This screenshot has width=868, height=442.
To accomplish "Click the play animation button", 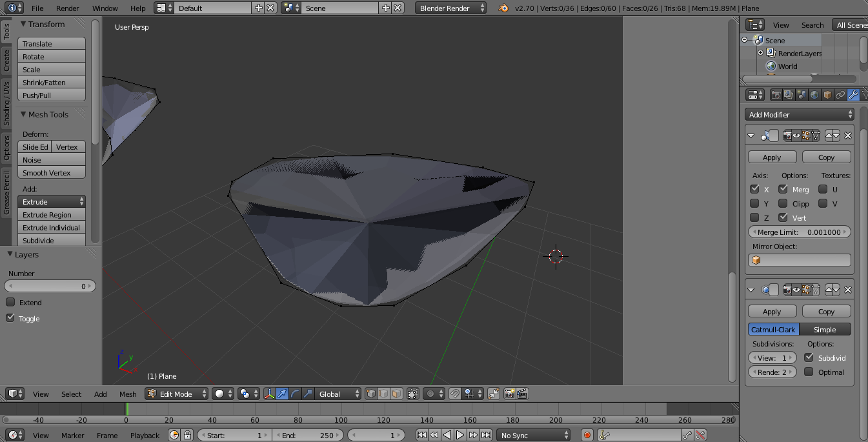I will point(460,435).
